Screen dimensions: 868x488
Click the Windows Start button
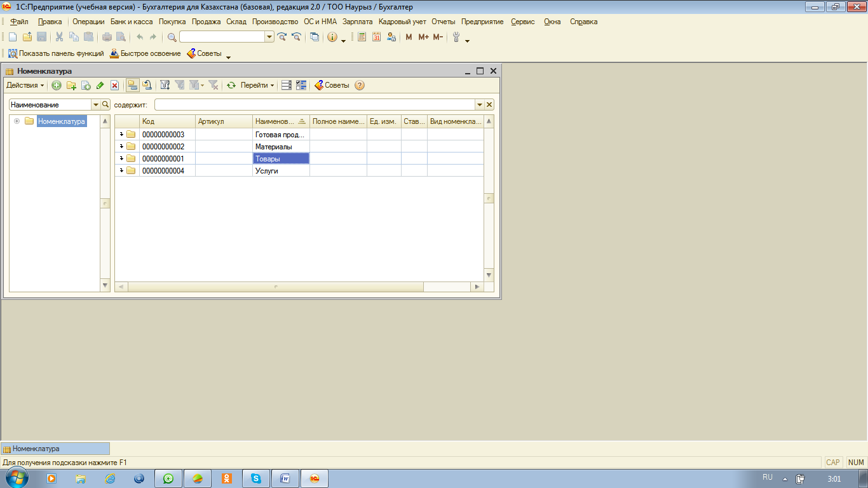(x=17, y=478)
